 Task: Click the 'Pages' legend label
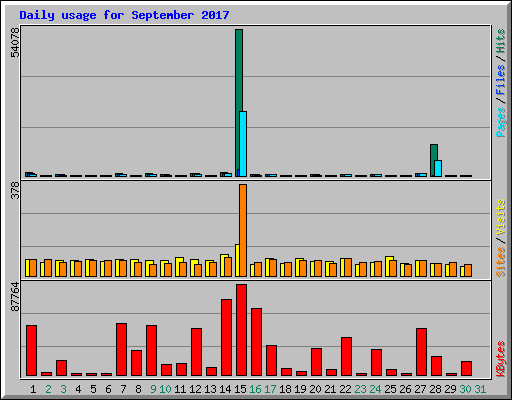(x=500, y=122)
